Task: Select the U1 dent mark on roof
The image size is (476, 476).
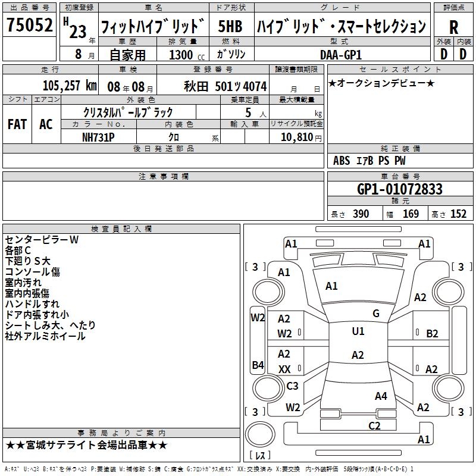Action: point(358,331)
